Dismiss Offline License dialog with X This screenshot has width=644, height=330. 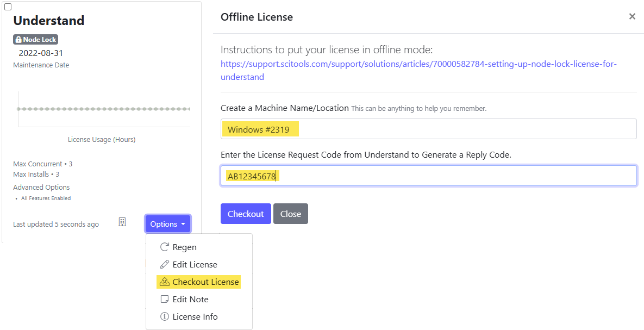(632, 16)
